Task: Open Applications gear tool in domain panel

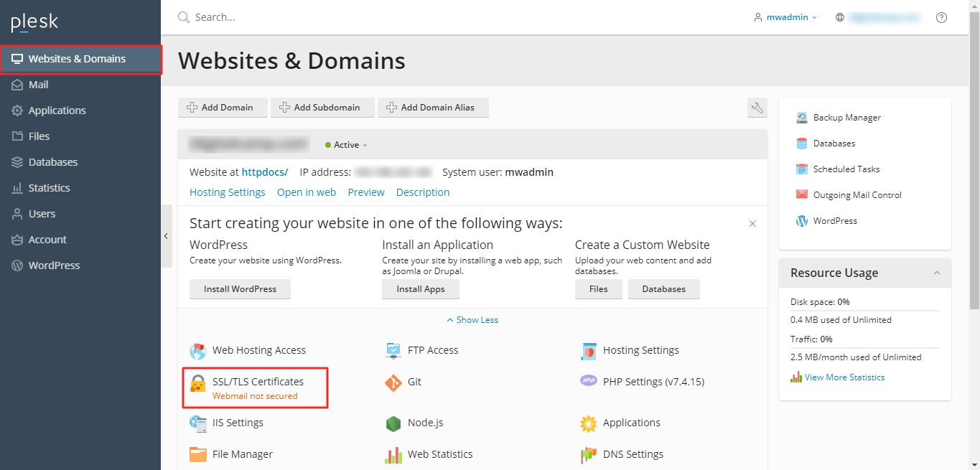Action: pyautogui.click(x=589, y=423)
